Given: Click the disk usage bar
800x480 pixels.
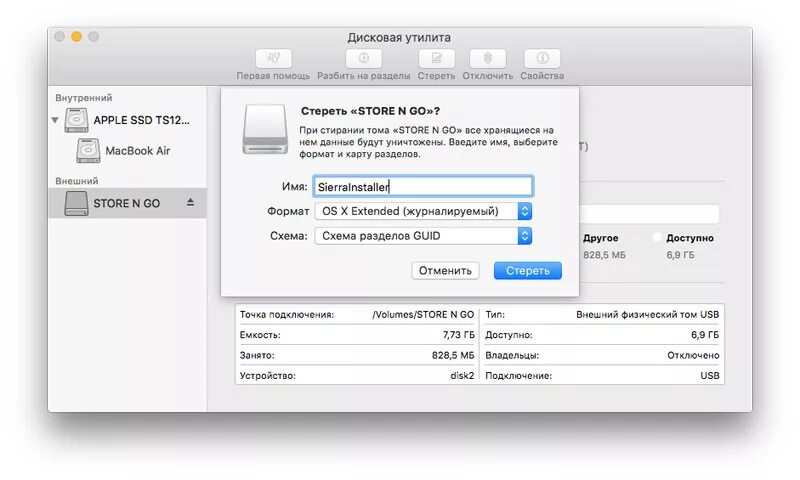Looking at the screenshot, I should coord(649,214).
